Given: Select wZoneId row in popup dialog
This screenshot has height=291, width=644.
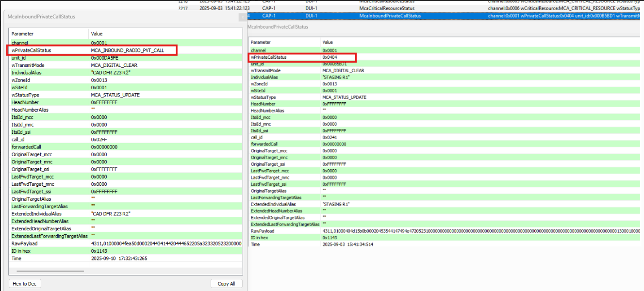Looking at the screenshot, I should pyautogui.click(x=125, y=80).
